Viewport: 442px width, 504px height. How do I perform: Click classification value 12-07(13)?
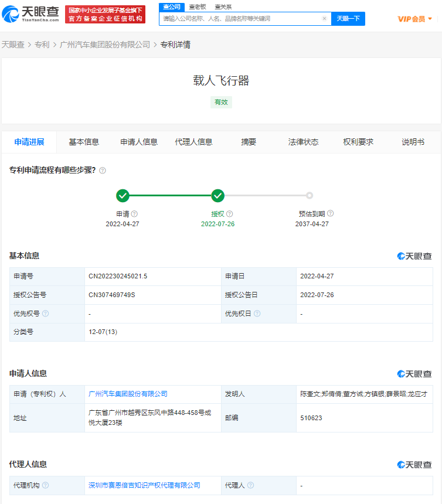pyautogui.click(x=103, y=332)
